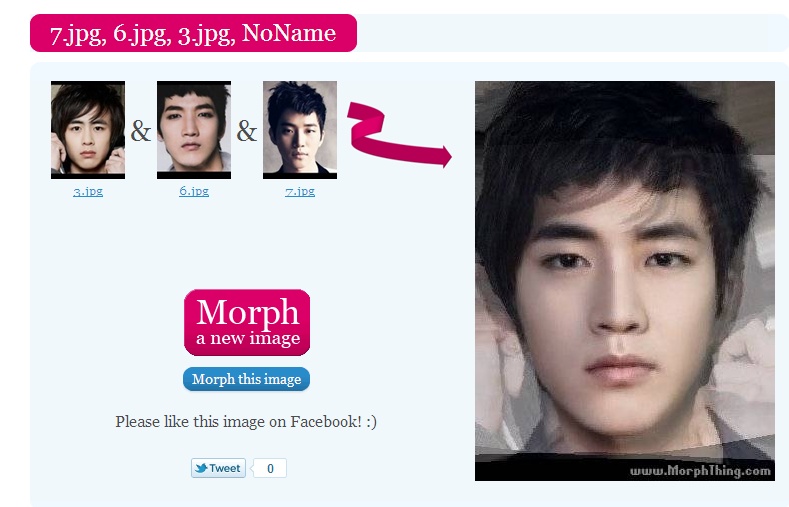This screenshot has height=507, width=789.
Task: Click the pink title banner with file names
Action: pyautogui.click(x=193, y=33)
